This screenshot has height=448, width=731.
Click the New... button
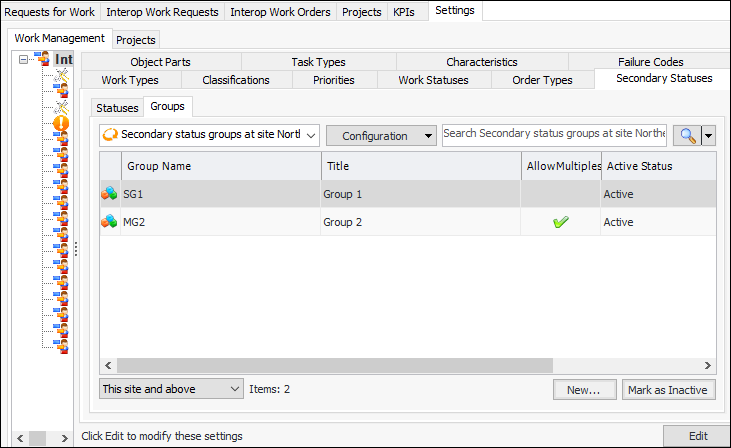tap(583, 390)
